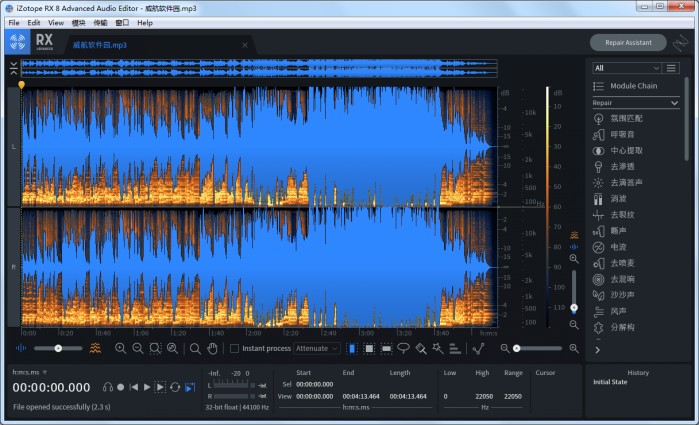This screenshot has width=699, height=425.
Task: Switch to the 威航软件园.mp3 tab
Action: click(x=100, y=45)
